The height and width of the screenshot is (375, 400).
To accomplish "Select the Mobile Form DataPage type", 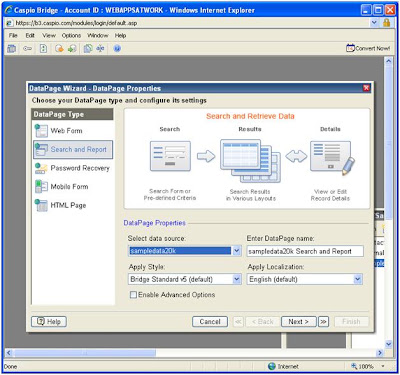I will 73,187.
